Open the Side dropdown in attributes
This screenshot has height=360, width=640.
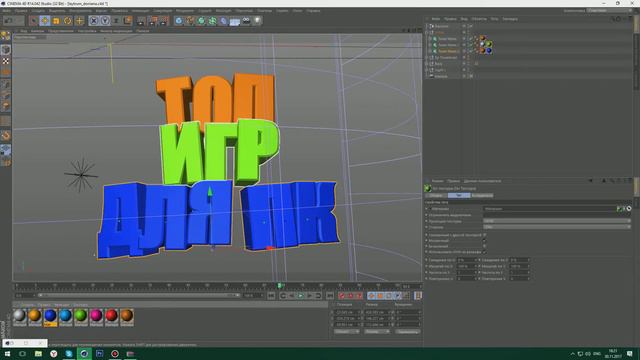(557, 227)
